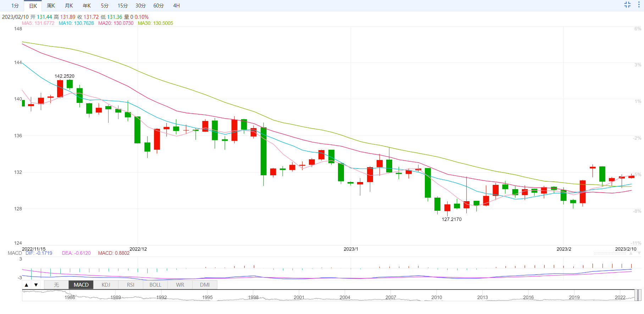Click the 2019 year on the overview timeline
644x314 pixels.
pos(574,297)
